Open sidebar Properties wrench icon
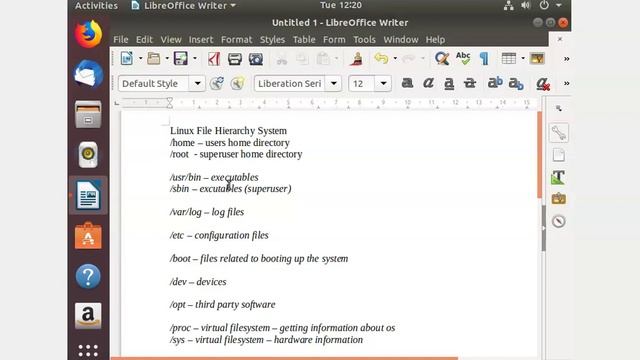Viewport: 640px width, 360px height. pyautogui.click(x=558, y=133)
